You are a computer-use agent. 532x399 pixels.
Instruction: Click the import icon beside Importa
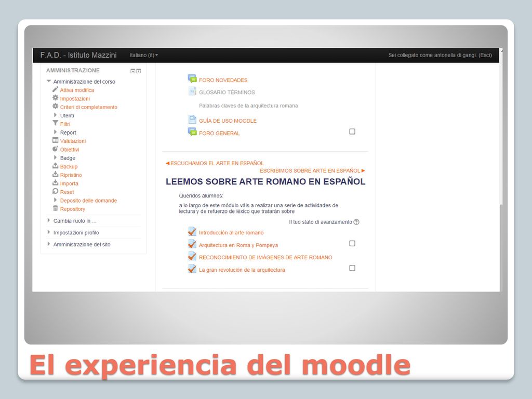coord(55,182)
